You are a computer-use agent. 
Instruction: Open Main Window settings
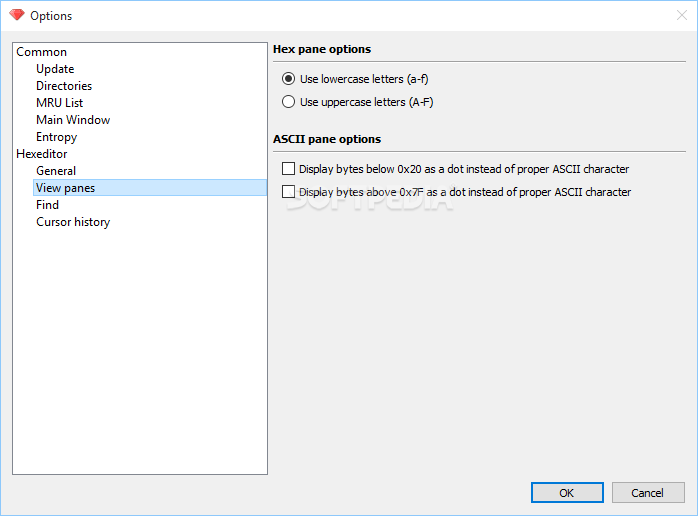(73, 120)
